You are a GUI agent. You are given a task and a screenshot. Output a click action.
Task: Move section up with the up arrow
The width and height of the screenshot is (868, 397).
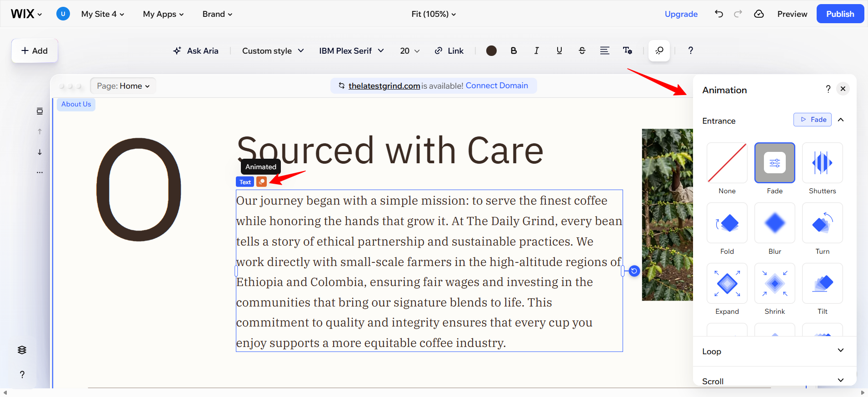tap(40, 131)
